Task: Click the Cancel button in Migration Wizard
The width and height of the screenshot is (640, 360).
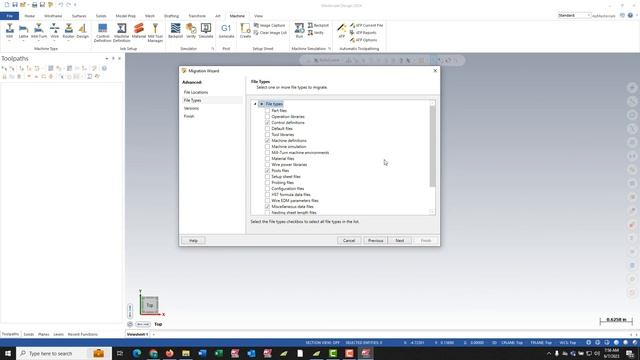Action: click(x=349, y=240)
